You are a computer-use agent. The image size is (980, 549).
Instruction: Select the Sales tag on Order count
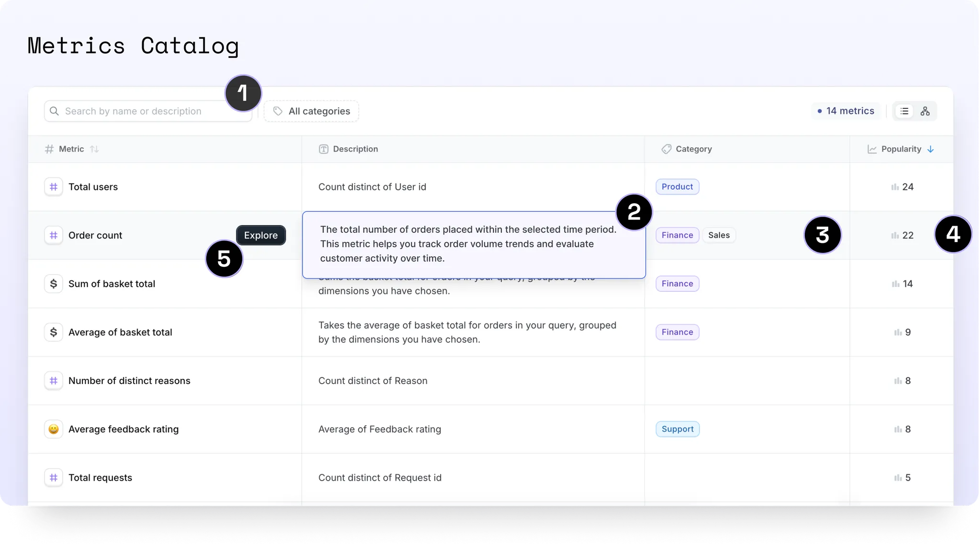pos(719,235)
